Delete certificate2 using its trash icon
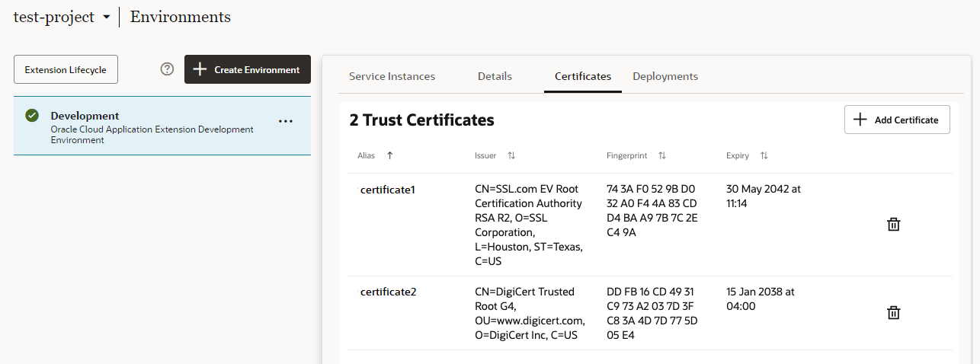The height and width of the screenshot is (364, 980). [x=894, y=313]
